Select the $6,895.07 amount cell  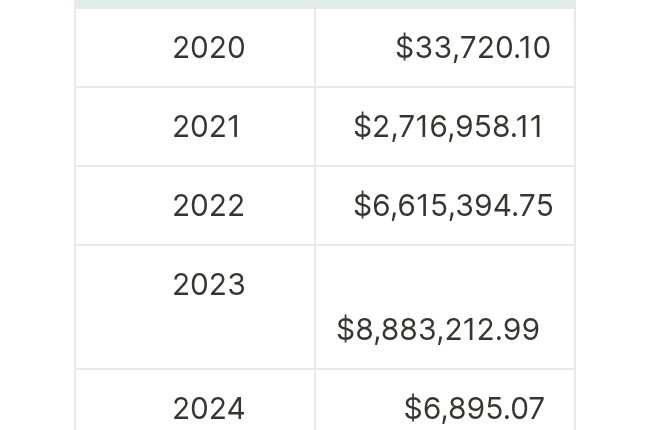tap(474, 408)
